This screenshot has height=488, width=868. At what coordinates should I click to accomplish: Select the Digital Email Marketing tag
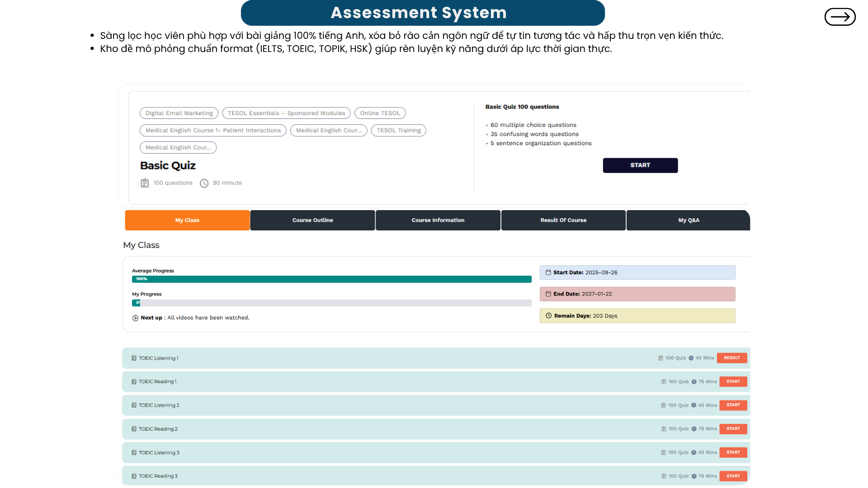[x=179, y=113]
